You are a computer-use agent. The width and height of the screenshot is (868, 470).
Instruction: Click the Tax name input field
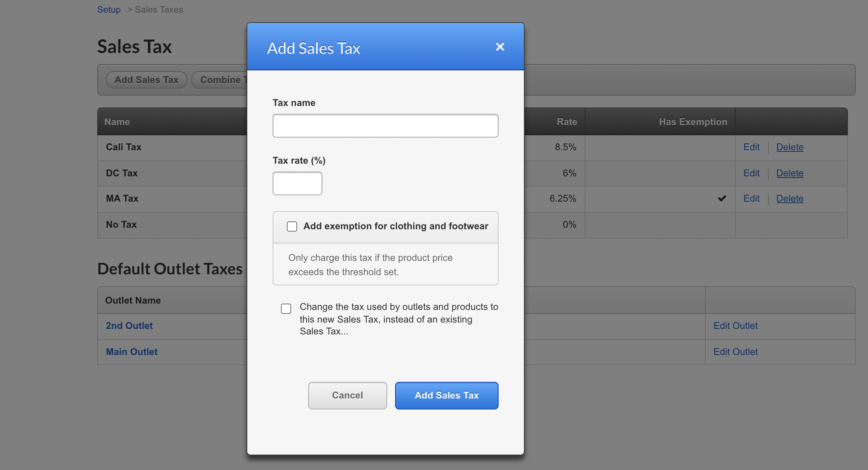tap(385, 126)
